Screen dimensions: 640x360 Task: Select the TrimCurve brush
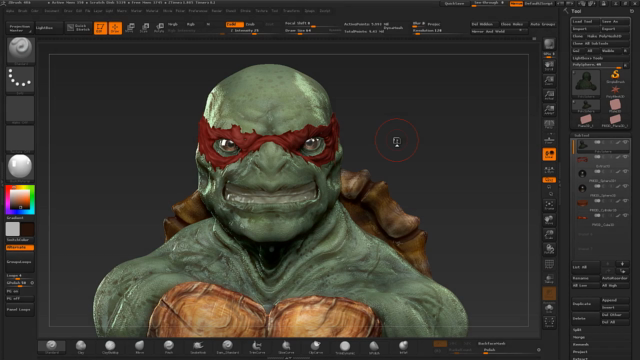[257, 347]
